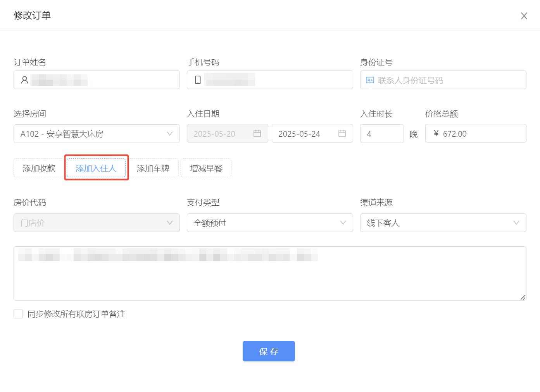
Task: Click the 修改订单 dialog title
Action: click(x=32, y=15)
